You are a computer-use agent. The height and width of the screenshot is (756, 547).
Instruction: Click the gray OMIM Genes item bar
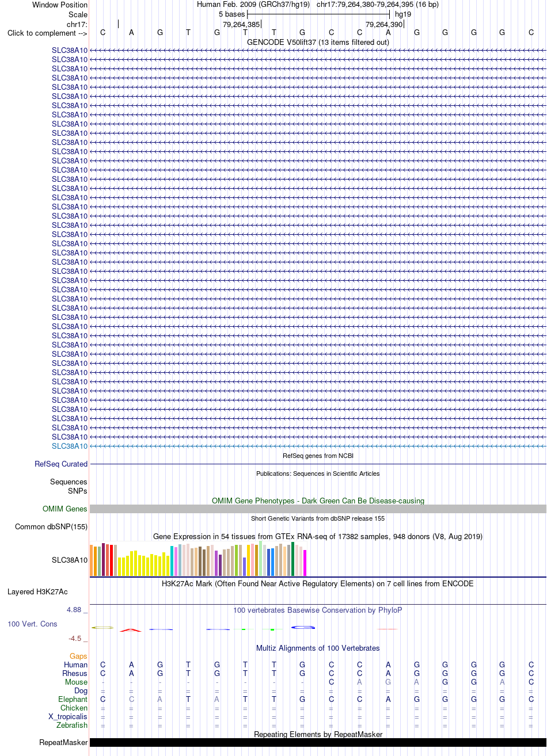(318, 509)
